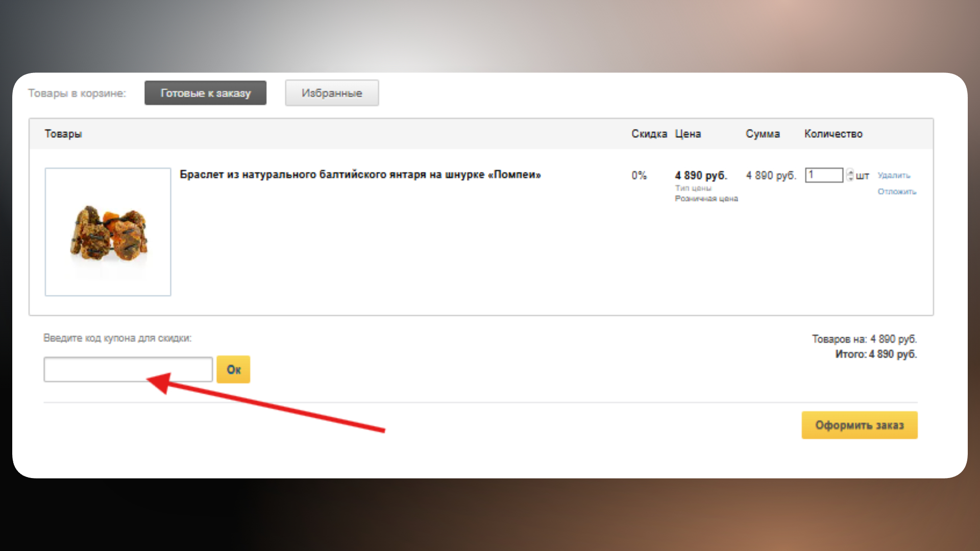This screenshot has width=980, height=551.
Task: Click the Итого total amount text
Action: (x=876, y=354)
